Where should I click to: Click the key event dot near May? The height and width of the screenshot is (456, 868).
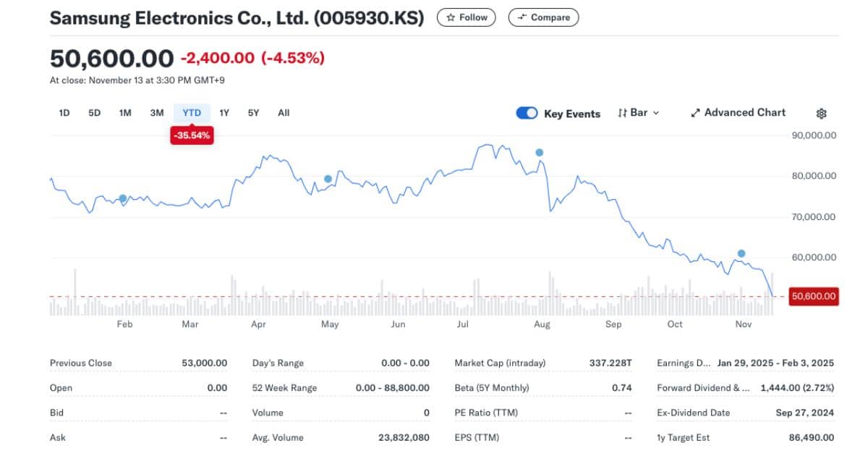point(328,179)
